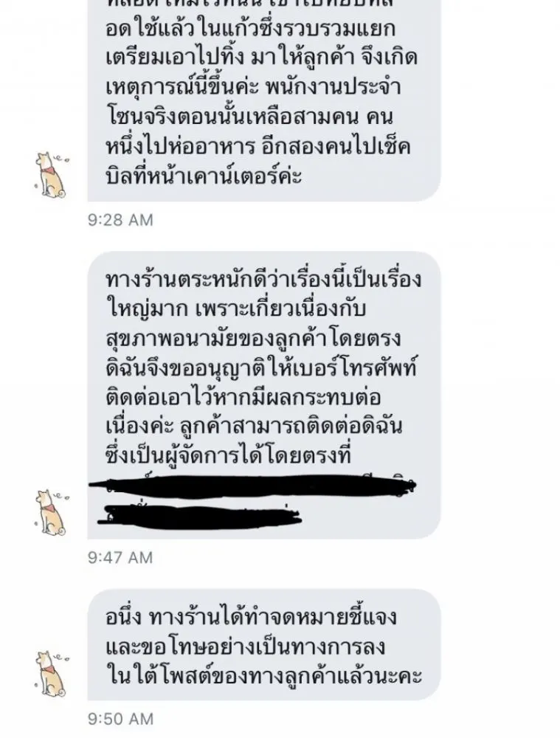Open the dog avatar beside the 9:28 AM message

pyautogui.click(x=51, y=175)
